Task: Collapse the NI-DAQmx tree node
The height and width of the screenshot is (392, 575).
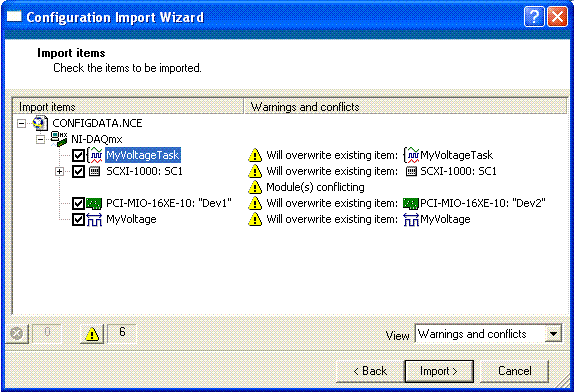Action: (41, 139)
